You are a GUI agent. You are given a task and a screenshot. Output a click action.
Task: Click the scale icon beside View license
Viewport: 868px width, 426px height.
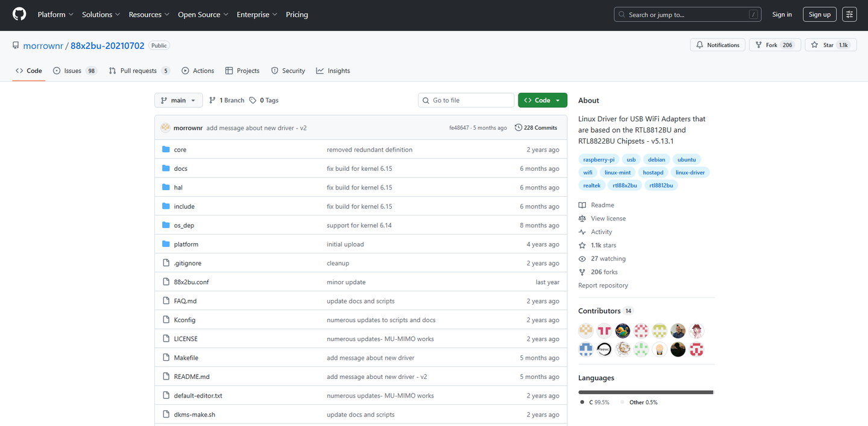pyautogui.click(x=582, y=218)
